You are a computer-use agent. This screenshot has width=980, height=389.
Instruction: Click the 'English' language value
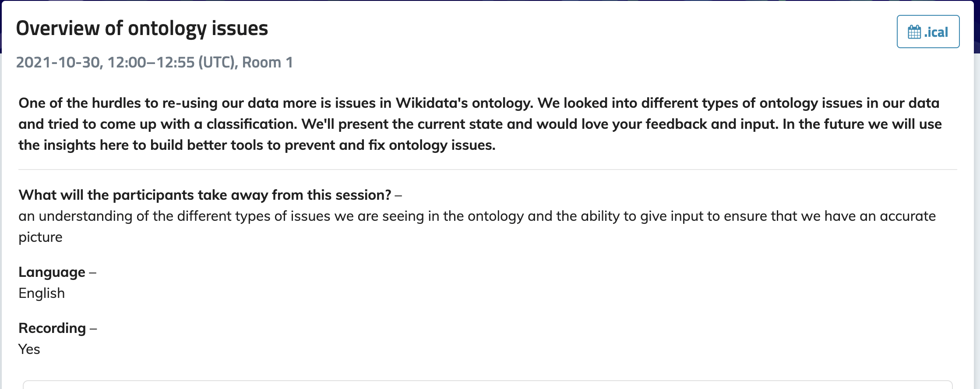point(42,293)
